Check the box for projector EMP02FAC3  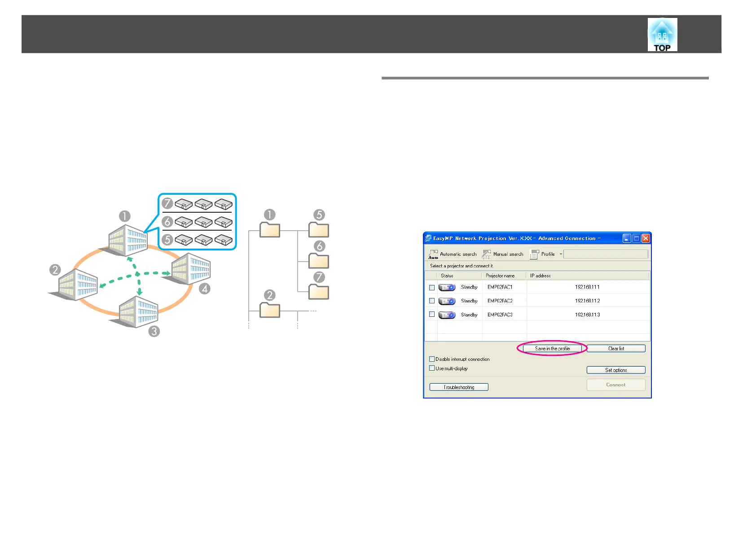pos(432,314)
